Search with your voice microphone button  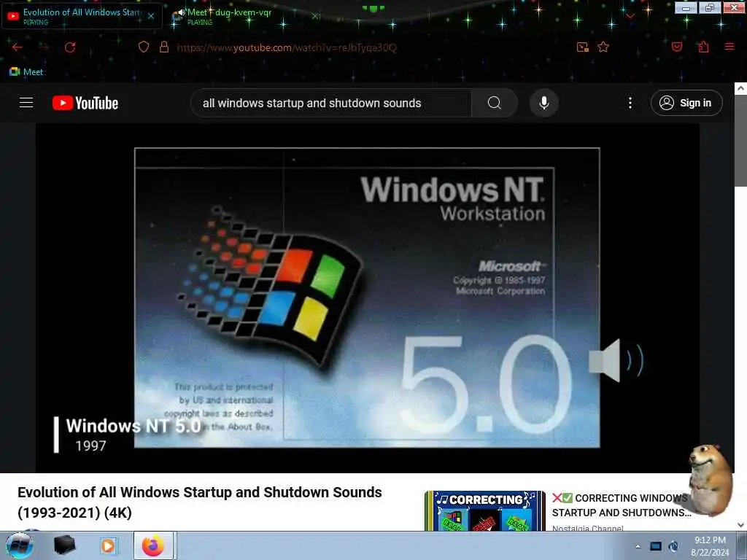543,103
